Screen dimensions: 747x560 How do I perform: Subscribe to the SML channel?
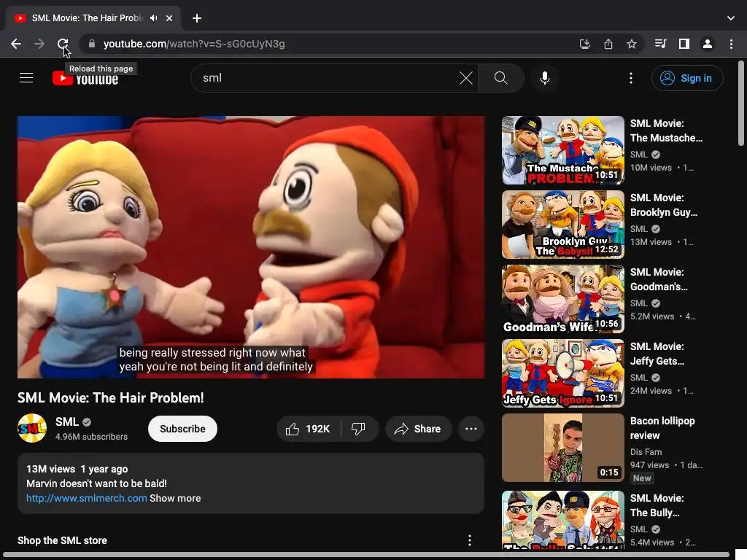tap(182, 429)
